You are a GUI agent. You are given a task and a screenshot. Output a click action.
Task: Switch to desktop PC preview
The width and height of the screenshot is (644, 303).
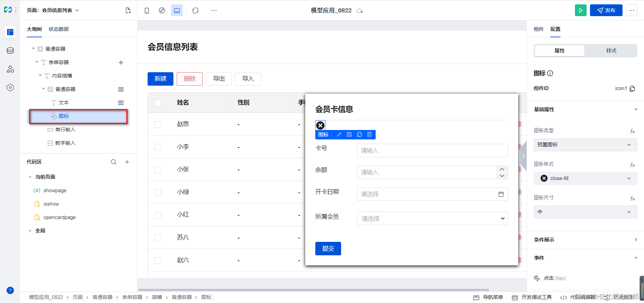[177, 10]
